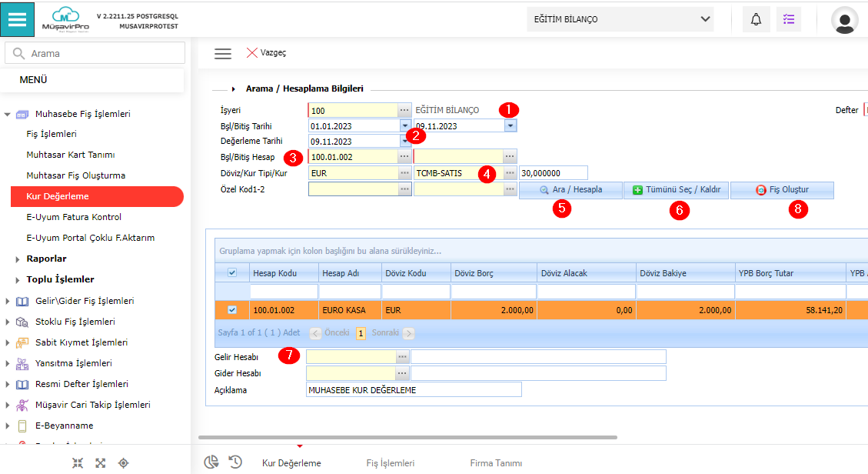Open Resmi Defter İşlemleri menu
Image resolution: width=868 pixels, height=474 pixels.
tap(81, 384)
